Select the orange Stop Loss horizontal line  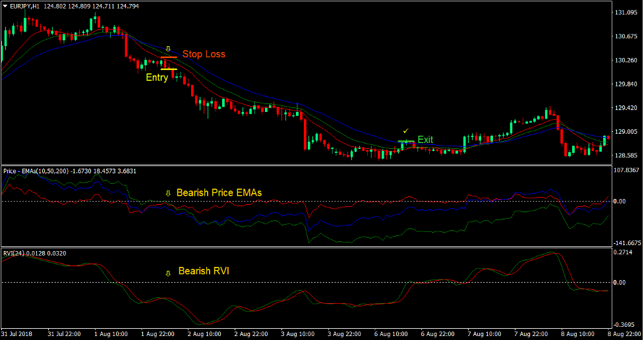click(169, 57)
